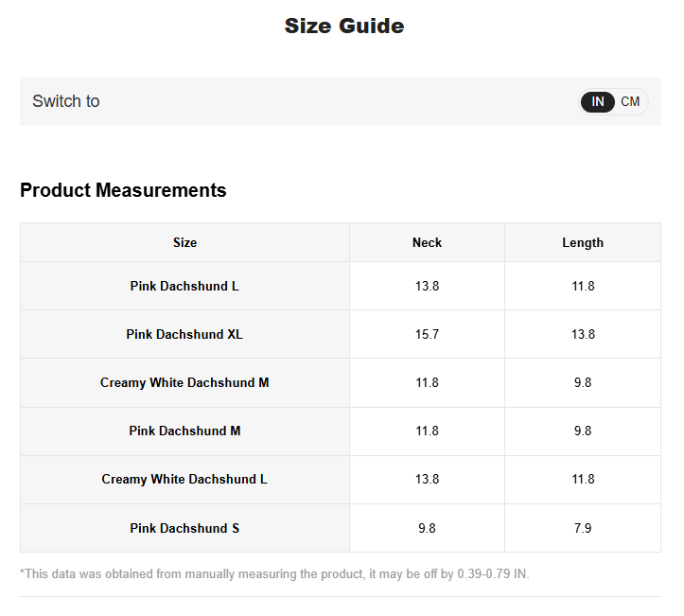Click length value 13.8 for Pink XL

583,334
